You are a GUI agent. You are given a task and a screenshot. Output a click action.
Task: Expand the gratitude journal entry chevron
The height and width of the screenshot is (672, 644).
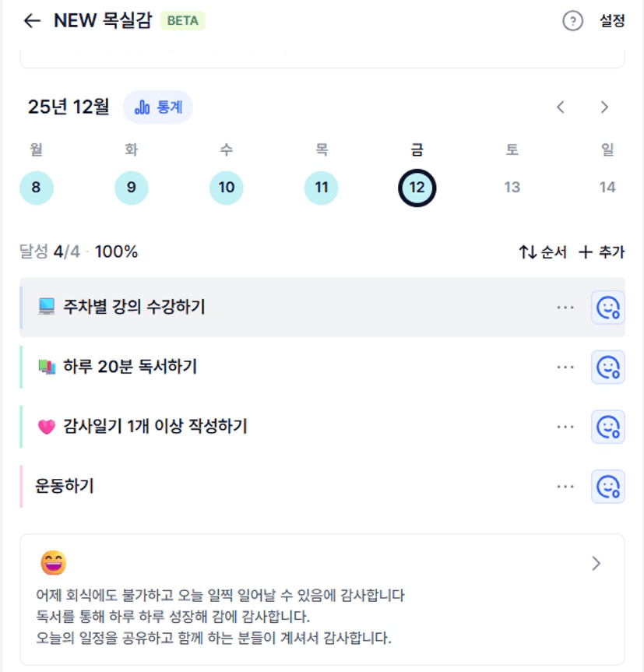point(596,564)
